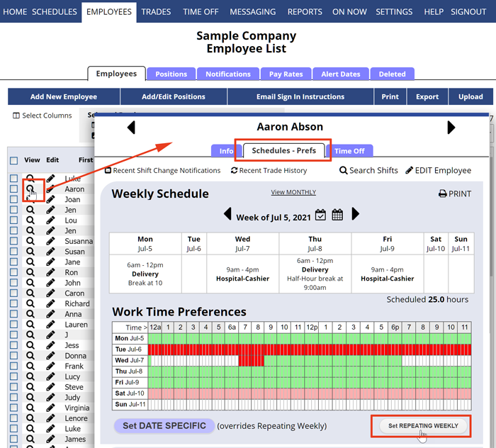View details of Donna
Viewport: 496px width, 448px height.
[x=30, y=356]
